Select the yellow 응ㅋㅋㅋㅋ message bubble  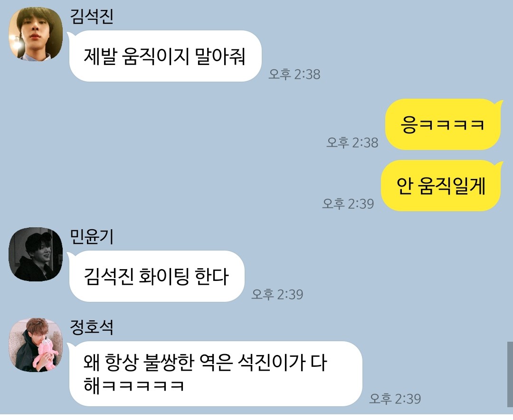click(x=444, y=124)
